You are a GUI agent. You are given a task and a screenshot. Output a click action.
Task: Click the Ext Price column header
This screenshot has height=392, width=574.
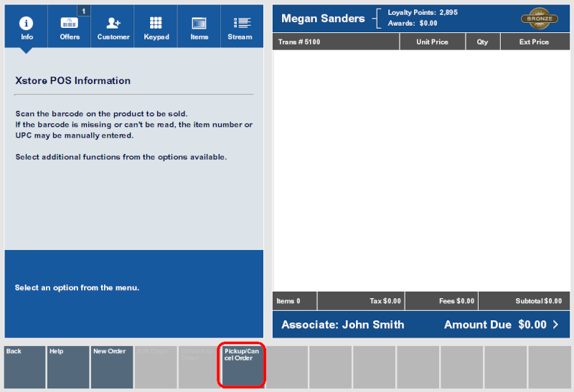coord(535,42)
